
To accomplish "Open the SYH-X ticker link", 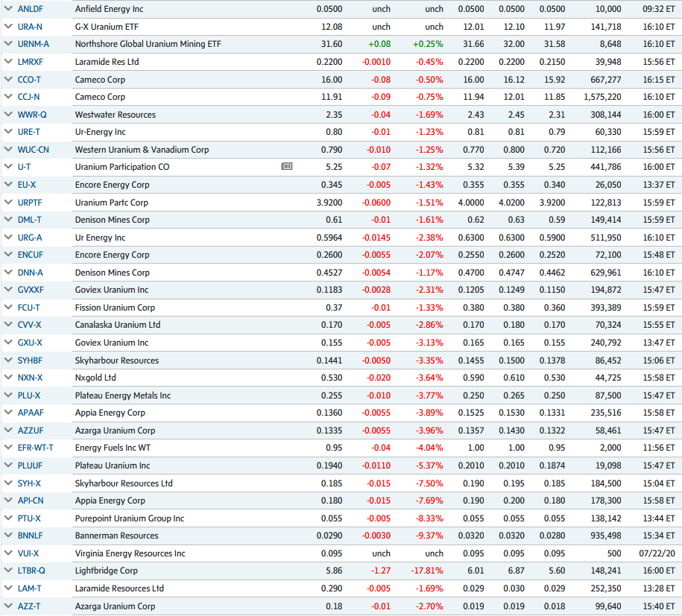I will (x=29, y=483).
